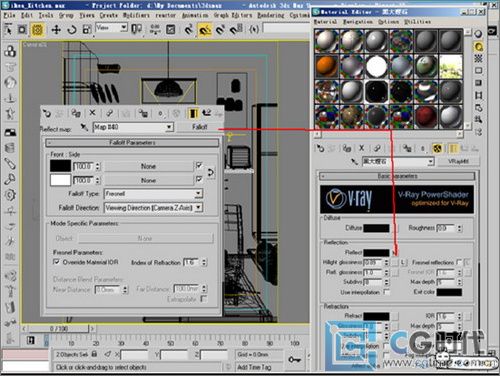The height and width of the screenshot is (376, 500).
Task: Click the Falloff map type button
Action: pos(199,127)
